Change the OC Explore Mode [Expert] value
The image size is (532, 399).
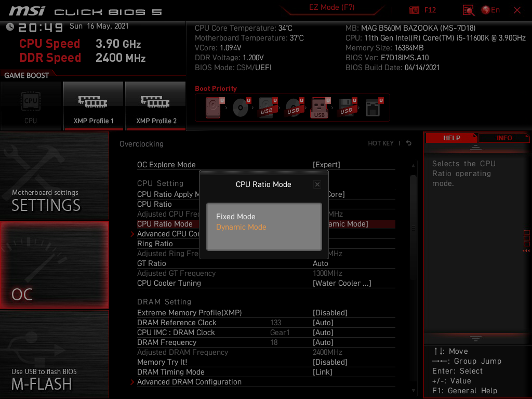(326, 165)
